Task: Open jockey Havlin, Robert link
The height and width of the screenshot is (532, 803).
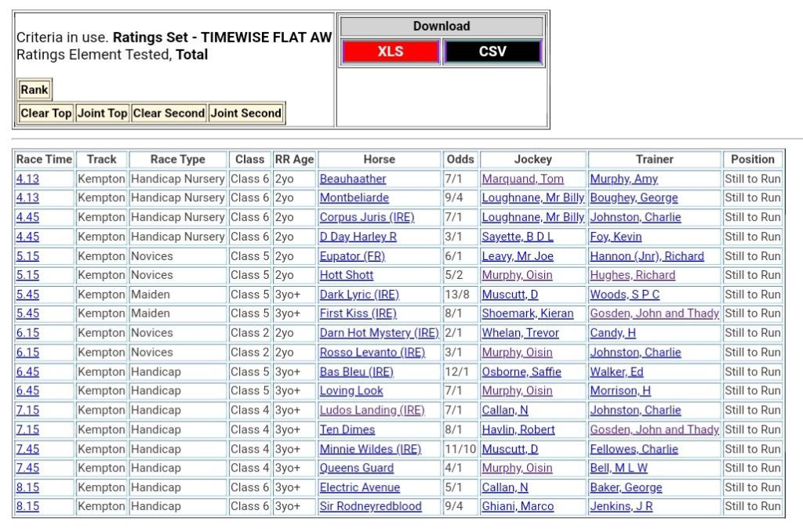Action: click(518, 429)
